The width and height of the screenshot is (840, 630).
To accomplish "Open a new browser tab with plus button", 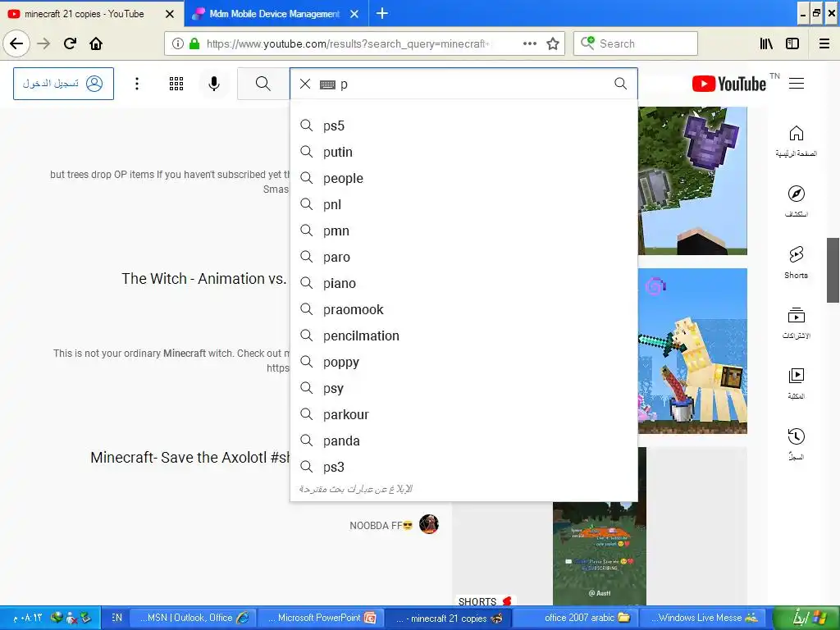I will tap(382, 13).
